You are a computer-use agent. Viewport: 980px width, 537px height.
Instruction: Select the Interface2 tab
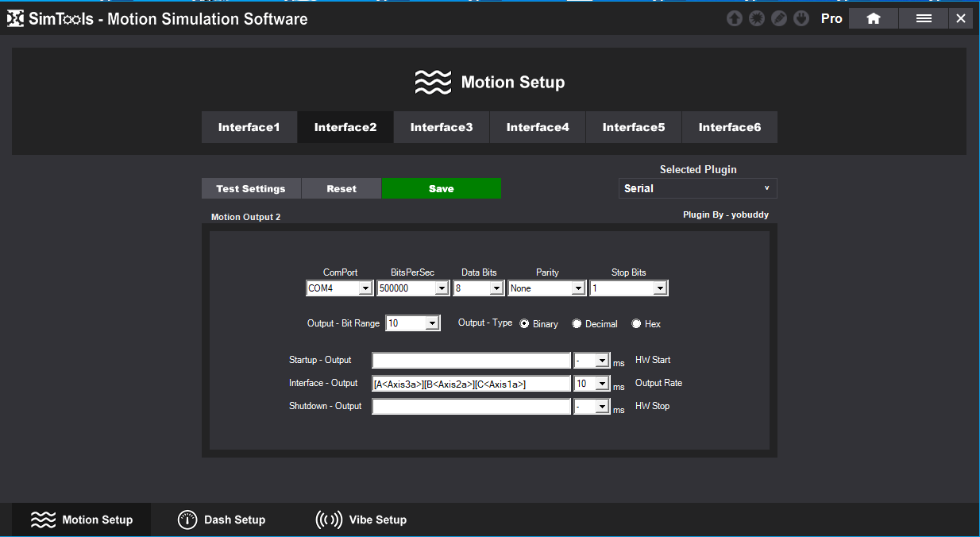point(345,127)
